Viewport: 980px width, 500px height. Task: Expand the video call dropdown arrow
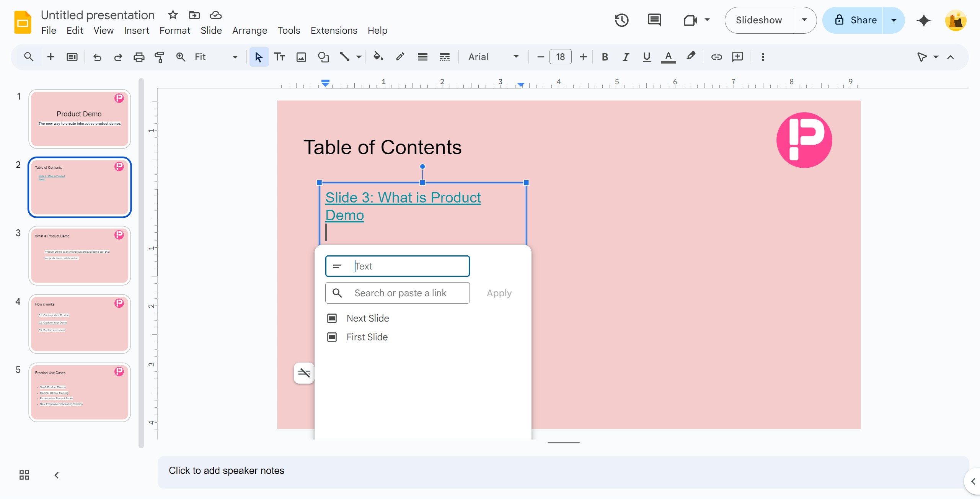707,20
